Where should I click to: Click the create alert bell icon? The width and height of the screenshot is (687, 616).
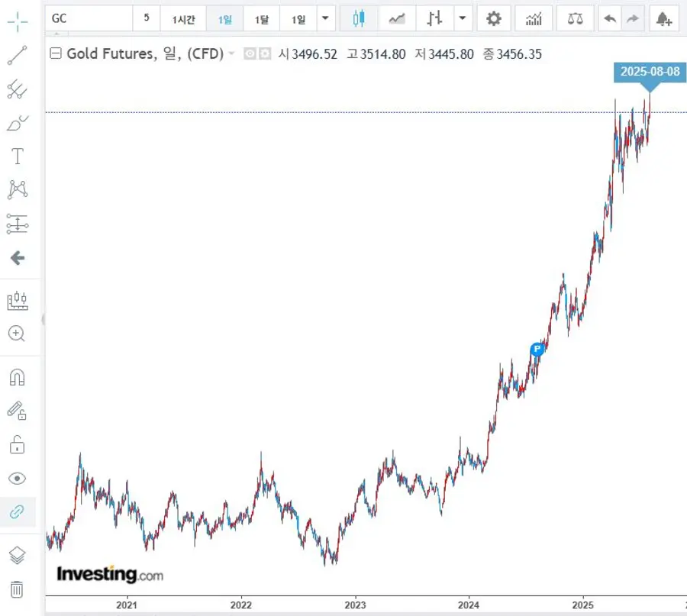[663, 19]
